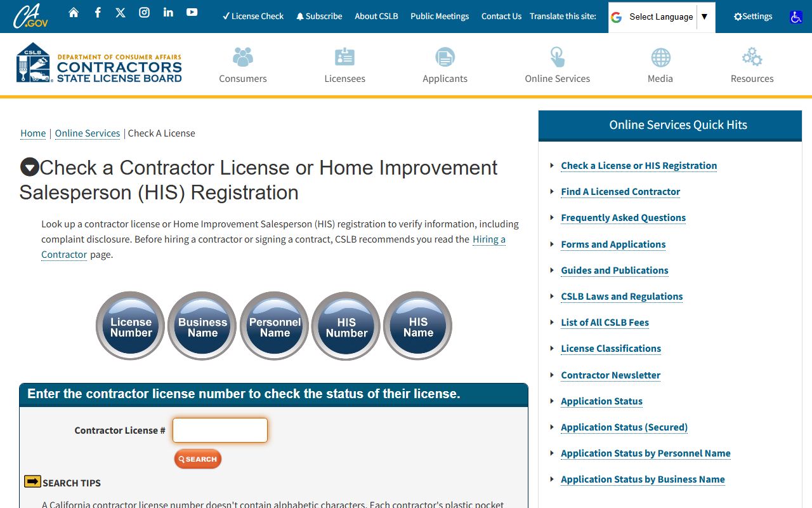Open CSLB Facebook page icon
The width and height of the screenshot is (812, 508).
point(98,12)
